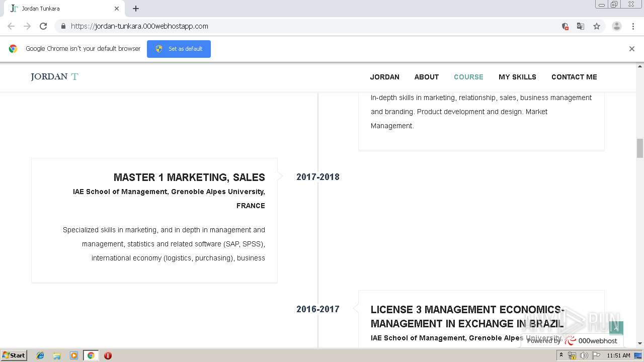Open the red Opera taskbar icon
Viewport: 644px width, 362px height.
[108, 355]
